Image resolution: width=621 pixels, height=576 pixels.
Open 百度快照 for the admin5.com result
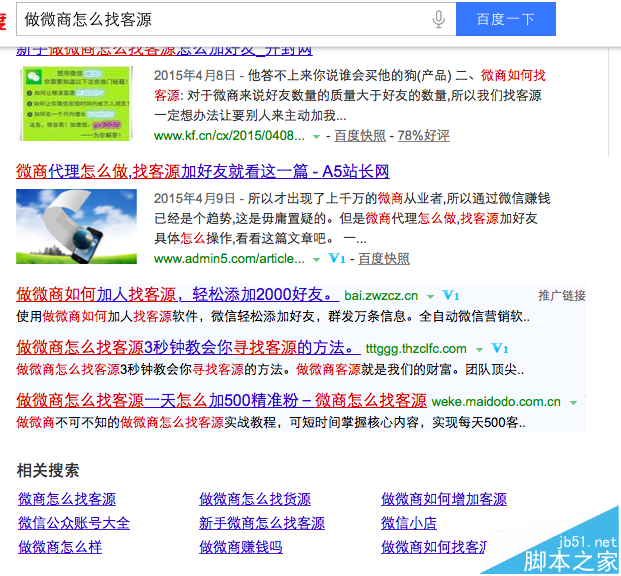pyautogui.click(x=384, y=258)
